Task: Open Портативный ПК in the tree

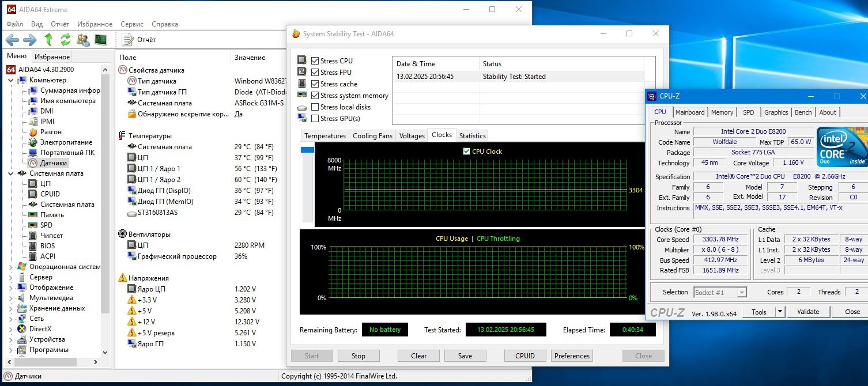Action: 62,153
